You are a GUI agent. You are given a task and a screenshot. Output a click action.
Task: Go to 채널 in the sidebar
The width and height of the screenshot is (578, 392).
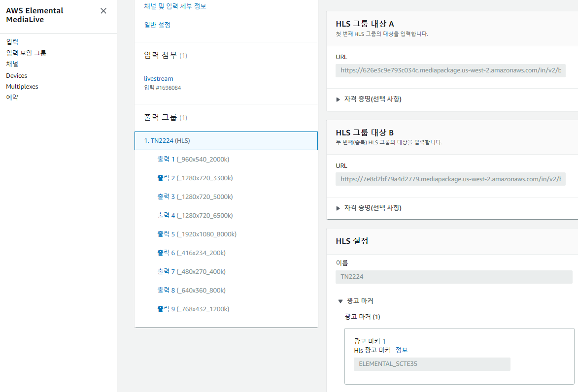(12, 64)
